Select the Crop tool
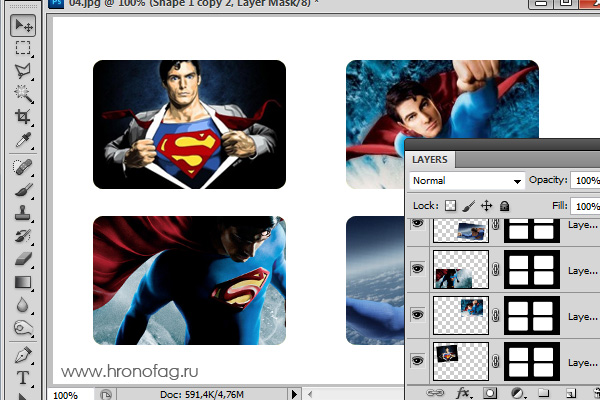The width and height of the screenshot is (600, 400). point(23,117)
